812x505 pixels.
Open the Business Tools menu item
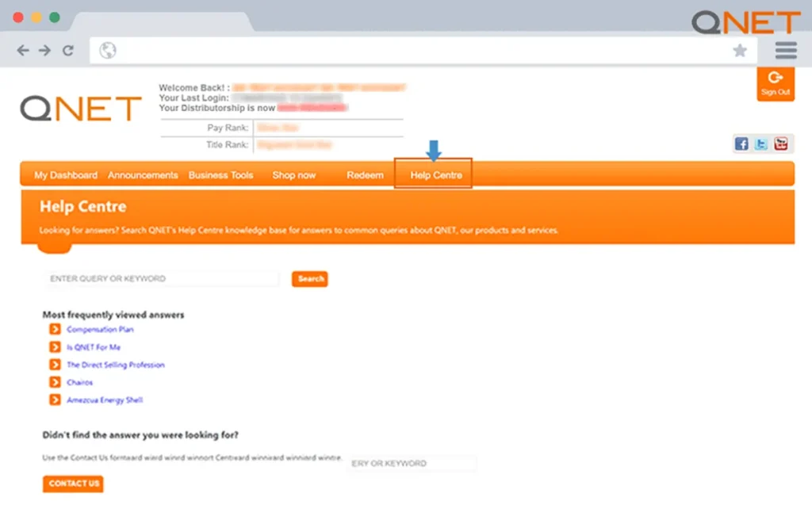coord(220,175)
